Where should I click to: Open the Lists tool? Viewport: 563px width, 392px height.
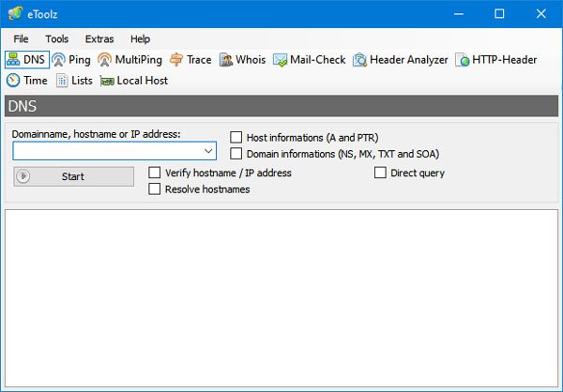(74, 81)
